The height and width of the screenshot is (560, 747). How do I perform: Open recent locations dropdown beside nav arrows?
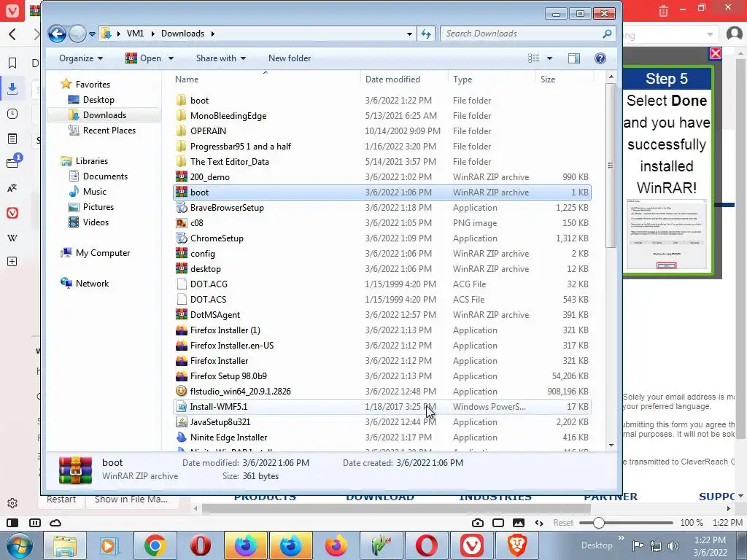point(93,34)
